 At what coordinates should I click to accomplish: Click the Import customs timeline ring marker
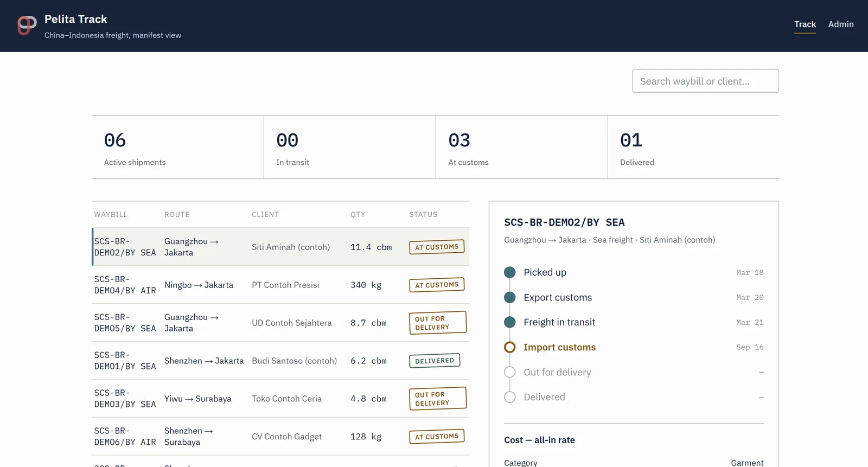(x=510, y=347)
